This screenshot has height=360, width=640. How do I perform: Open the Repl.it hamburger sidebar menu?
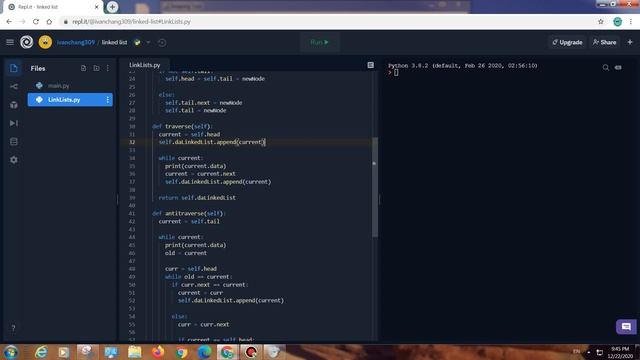coord(10,42)
